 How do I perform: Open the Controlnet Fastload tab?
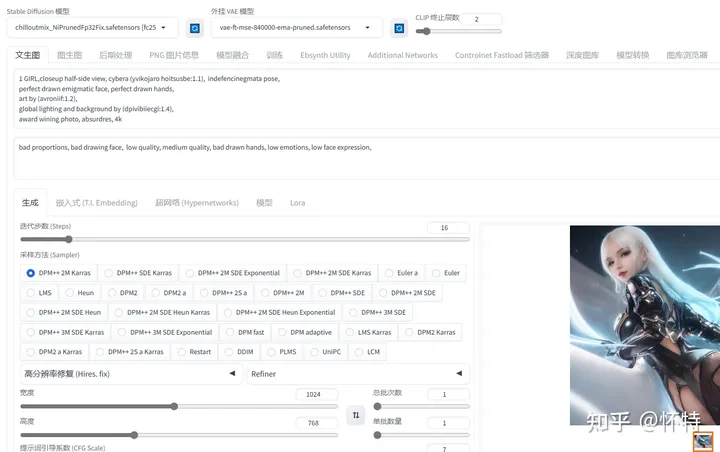point(502,55)
